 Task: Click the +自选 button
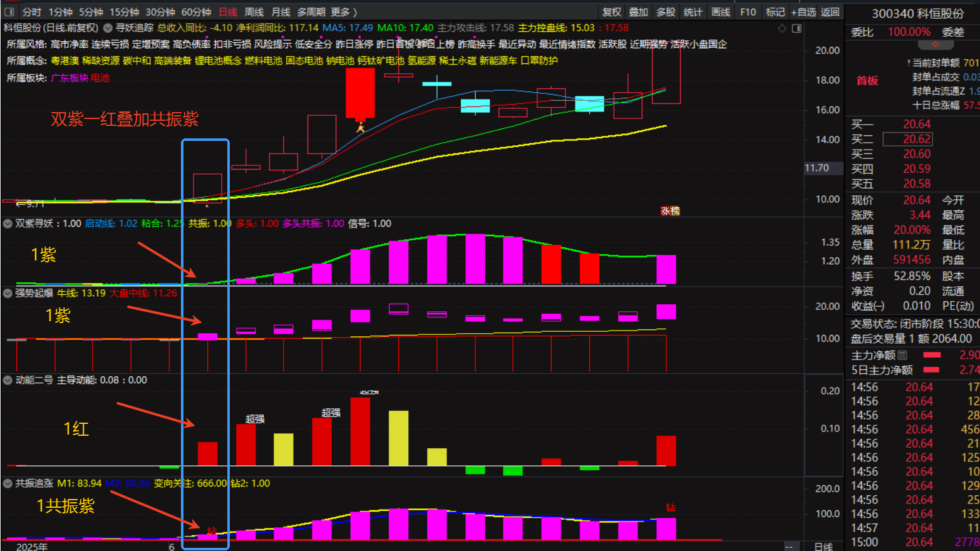point(803,12)
